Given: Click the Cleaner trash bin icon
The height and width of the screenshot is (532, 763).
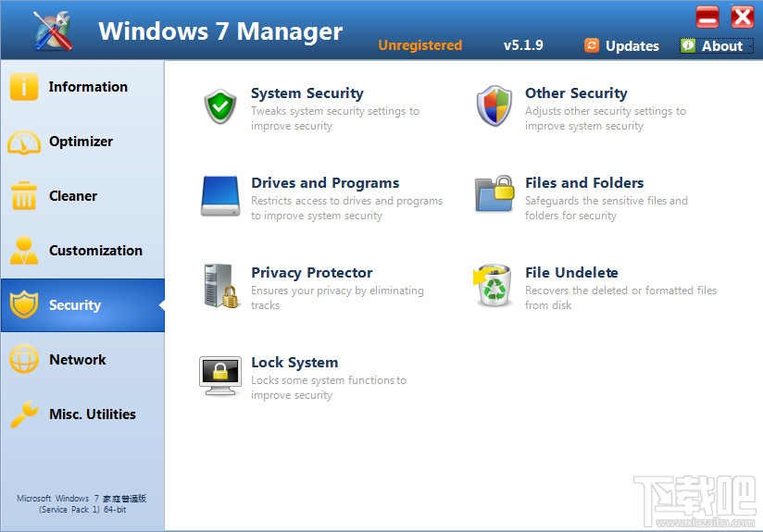Looking at the screenshot, I should tap(23, 195).
